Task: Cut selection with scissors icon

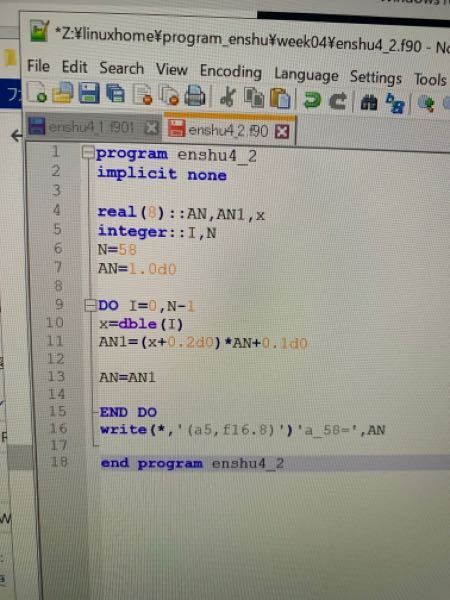Action: pyautogui.click(x=228, y=96)
